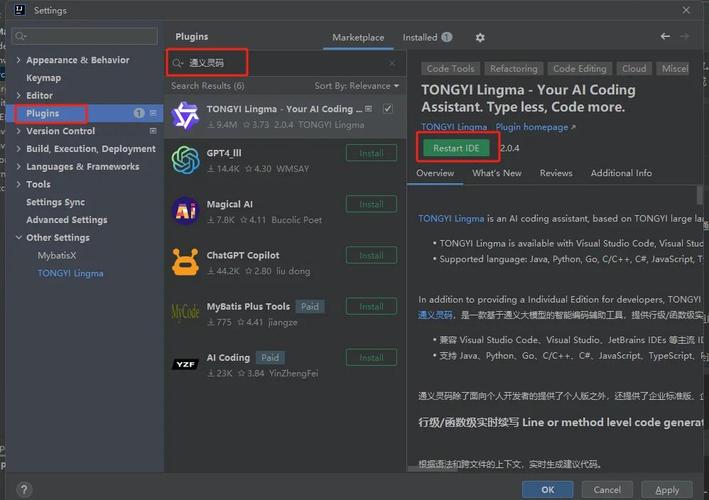
Task: Select Advanced Settings in the tree
Action: coord(66,220)
